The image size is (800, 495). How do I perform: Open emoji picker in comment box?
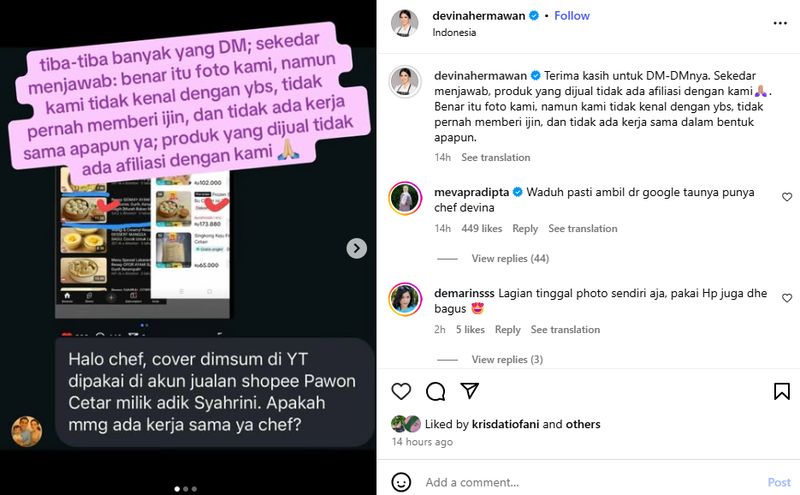(401, 482)
